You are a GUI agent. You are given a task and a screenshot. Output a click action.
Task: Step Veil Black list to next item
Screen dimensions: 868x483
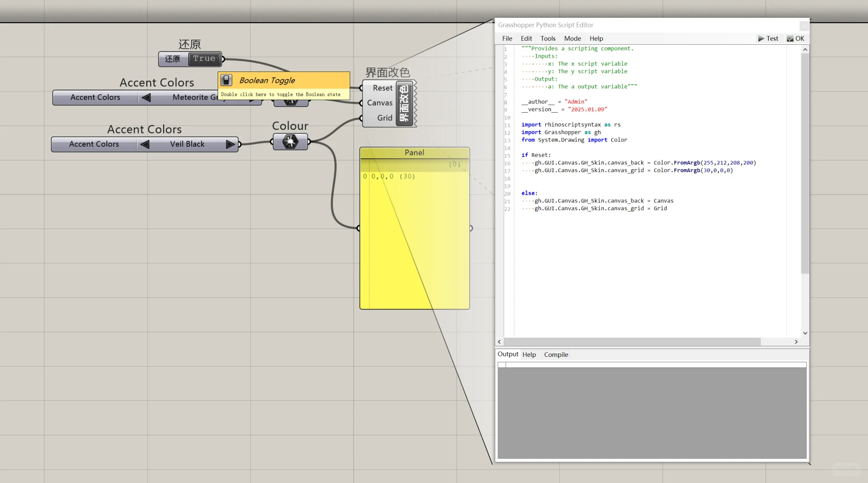click(x=230, y=144)
